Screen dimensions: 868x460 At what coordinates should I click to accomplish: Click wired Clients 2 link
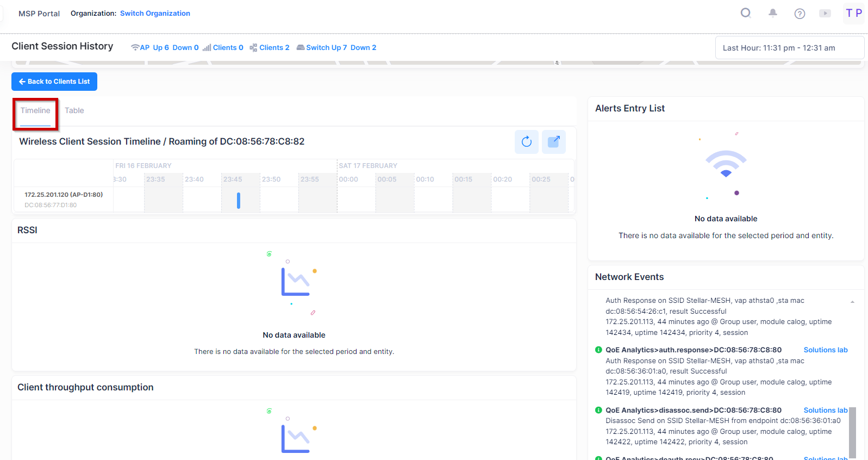[274, 48]
